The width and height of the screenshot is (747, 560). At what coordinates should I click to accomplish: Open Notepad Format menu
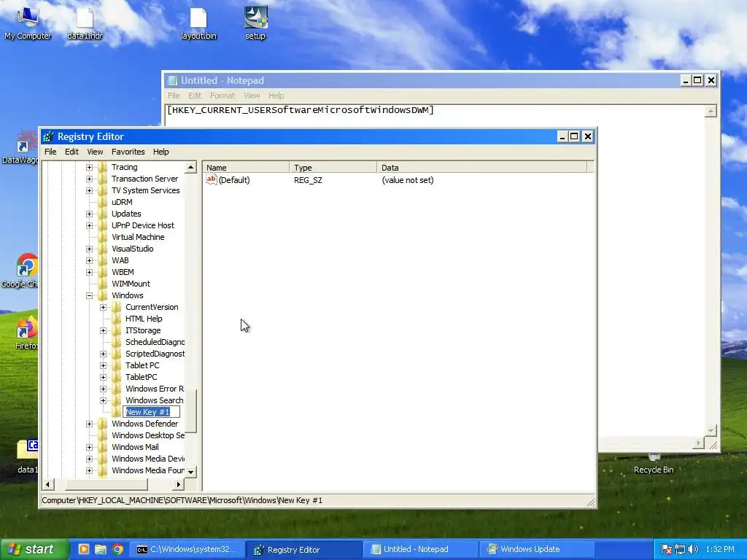222,96
